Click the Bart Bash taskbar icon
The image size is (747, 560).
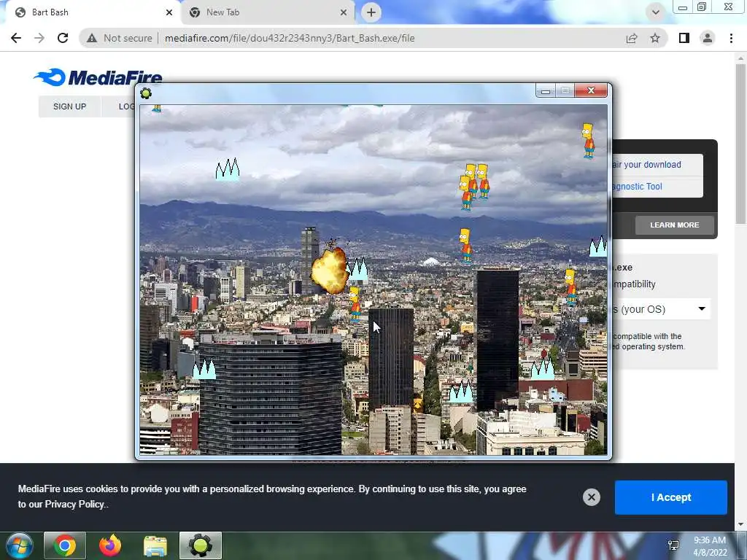pyautogui.click(x=201, y=545)
